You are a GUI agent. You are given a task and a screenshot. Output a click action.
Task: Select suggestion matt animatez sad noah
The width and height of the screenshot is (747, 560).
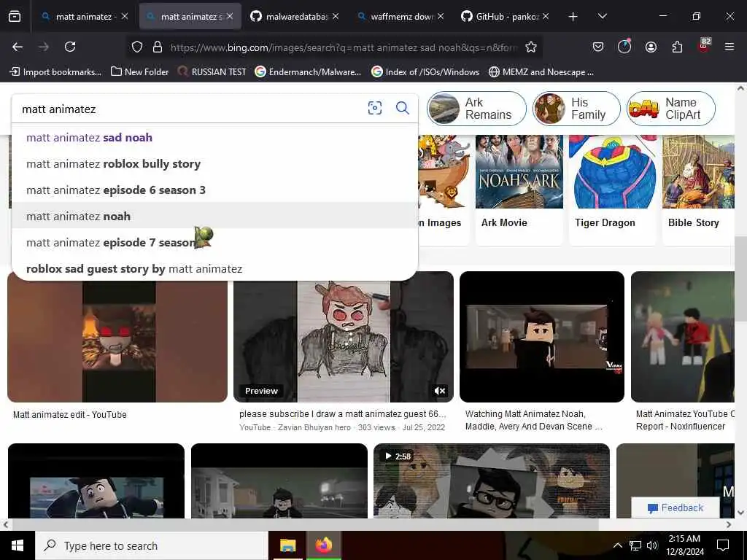pos(214,138)
